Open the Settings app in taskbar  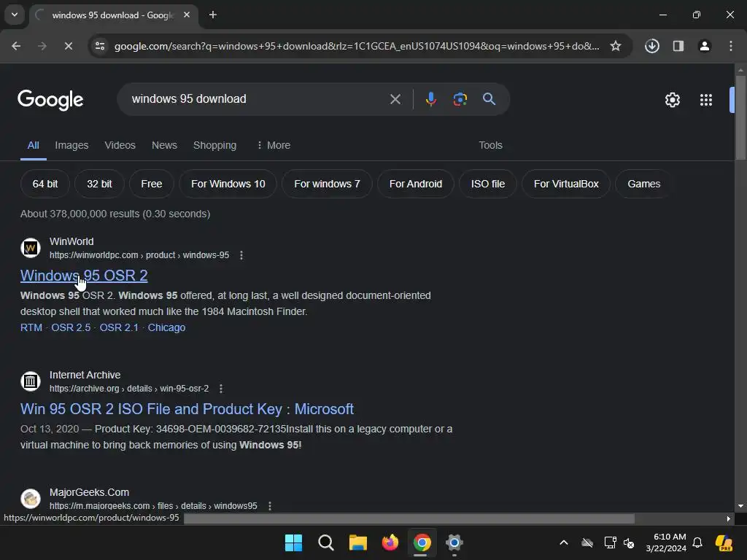(x=454, y=542)
